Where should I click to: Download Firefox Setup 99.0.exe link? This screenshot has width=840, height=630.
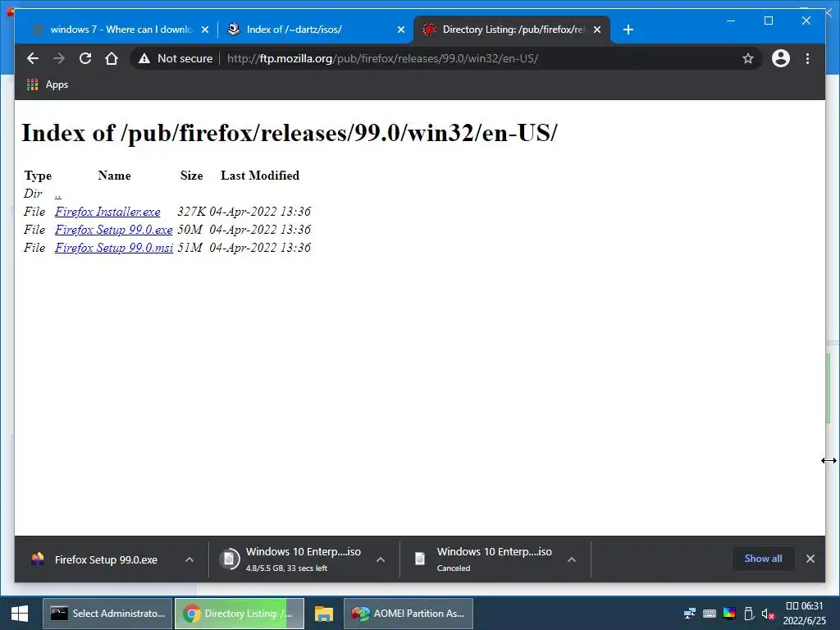(113, 230)
